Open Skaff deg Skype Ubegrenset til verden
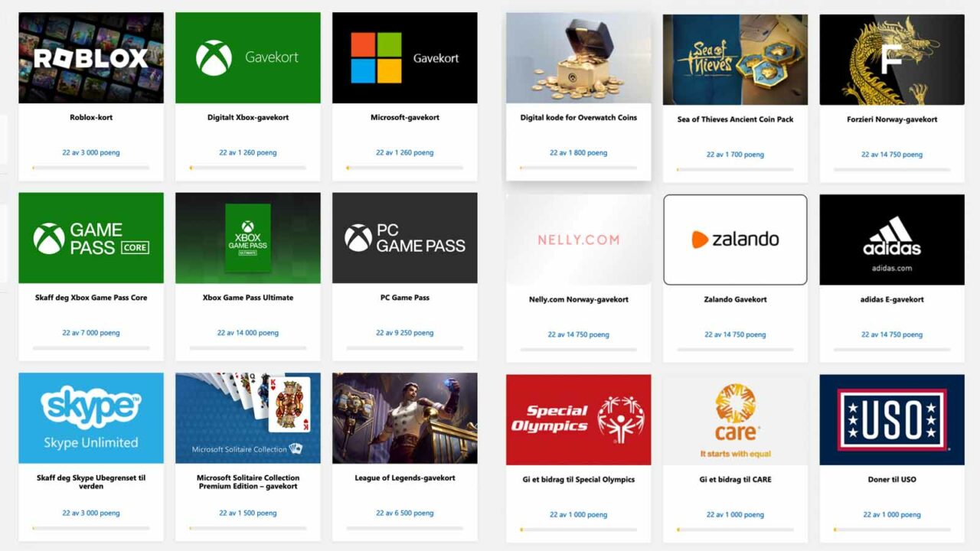The image size is (980, 551). 91,482
